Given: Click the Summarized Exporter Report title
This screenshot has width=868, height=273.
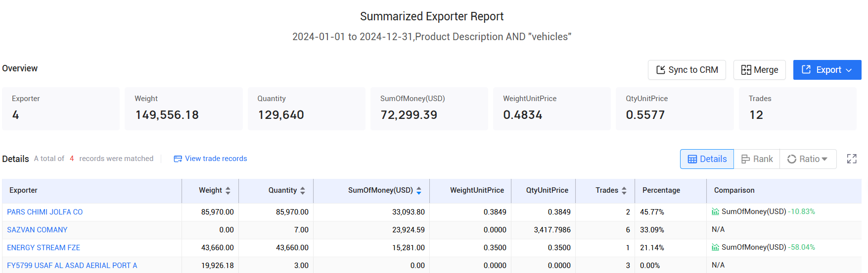Looking at the screenshot, I should pos(432,16).
